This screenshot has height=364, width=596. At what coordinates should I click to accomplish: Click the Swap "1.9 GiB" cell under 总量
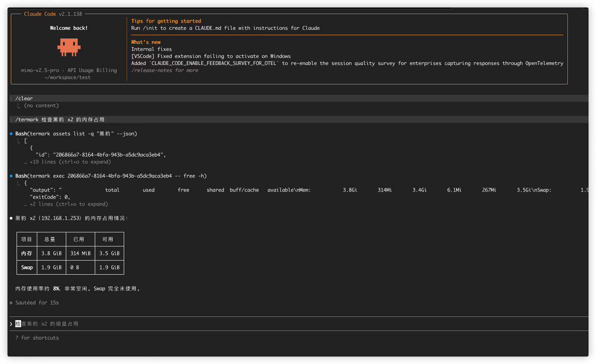click(51, 268)
